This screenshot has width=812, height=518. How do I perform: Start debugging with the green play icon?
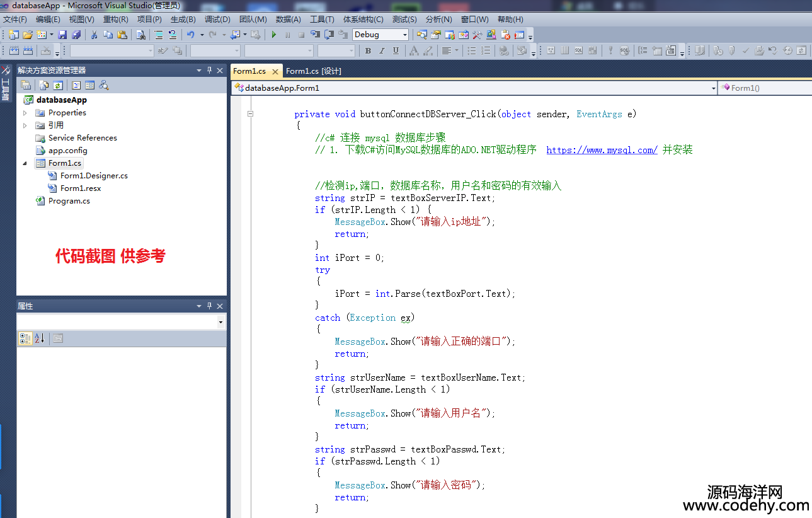274,35
